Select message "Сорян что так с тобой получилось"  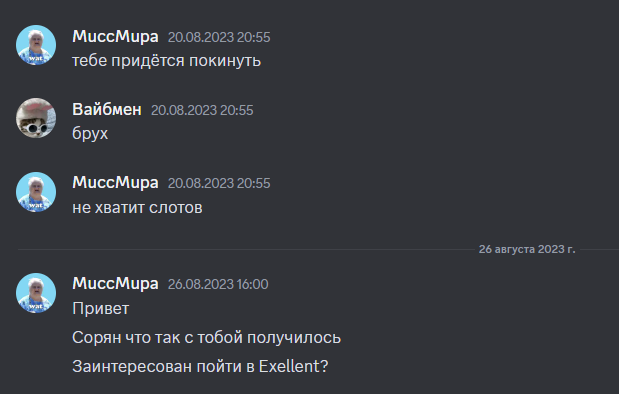[206, 338]
